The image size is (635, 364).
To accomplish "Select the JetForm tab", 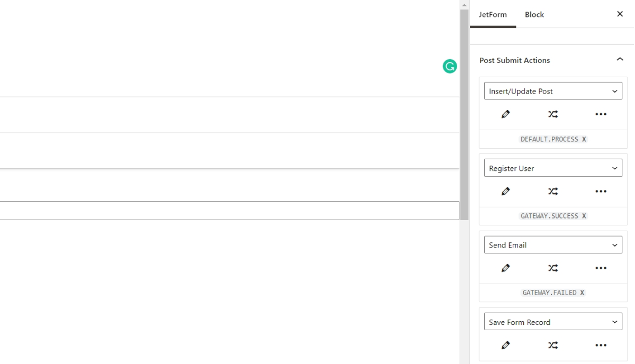I will tap(493, 14).
